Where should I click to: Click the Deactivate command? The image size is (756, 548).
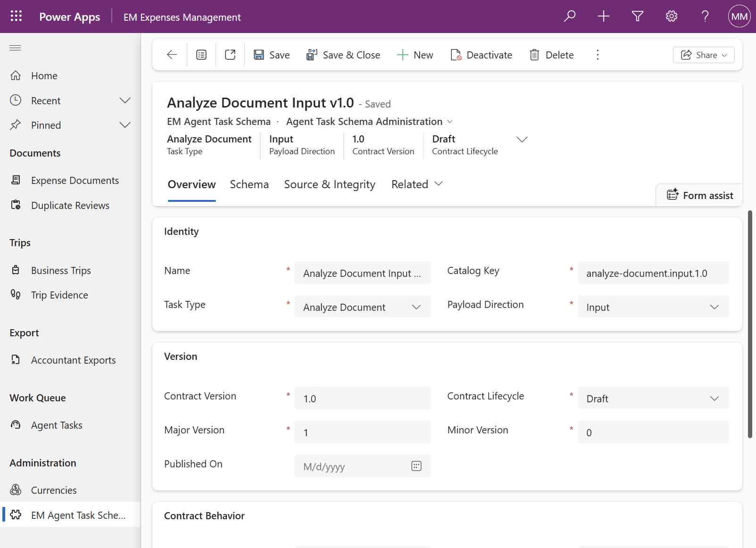click(482, 55)
